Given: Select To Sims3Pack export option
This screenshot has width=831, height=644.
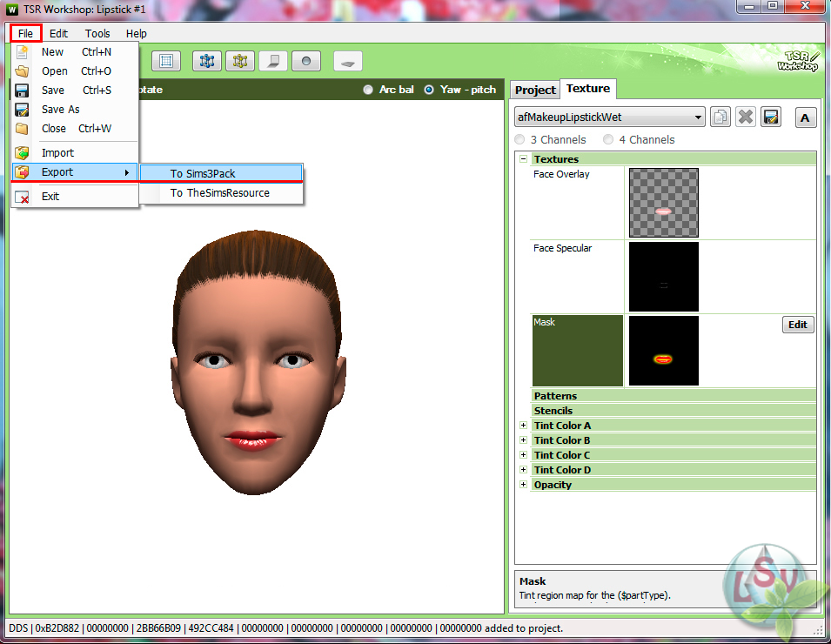Looking at the screenshot, I should coord(221,173).
